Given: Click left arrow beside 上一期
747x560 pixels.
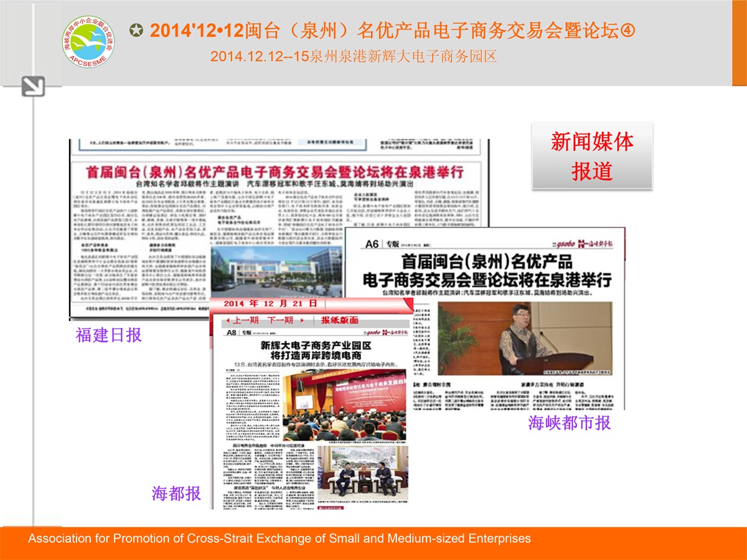Looking at the screenshot, I should click(x=228, y=320).
